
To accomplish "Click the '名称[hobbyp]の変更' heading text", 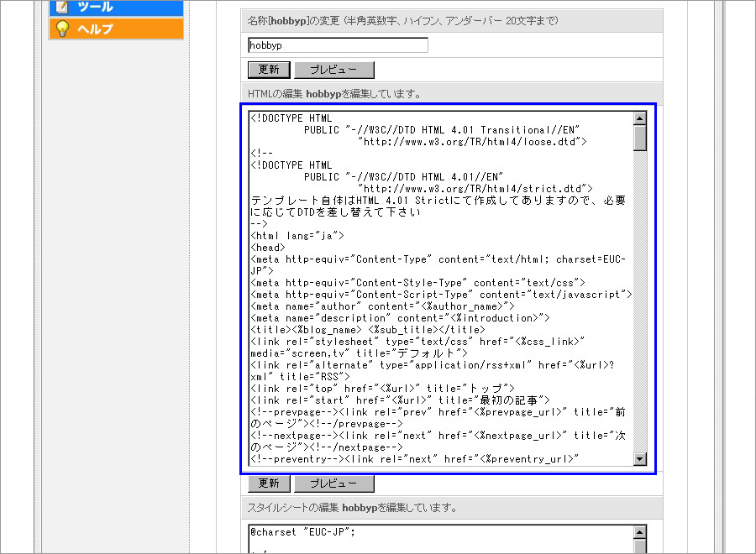I will 294,21.
